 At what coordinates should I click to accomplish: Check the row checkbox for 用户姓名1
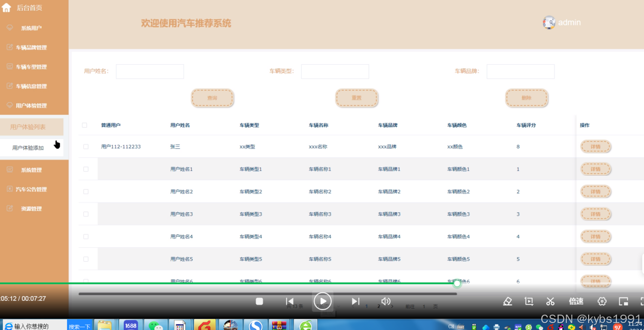[86, 169]
